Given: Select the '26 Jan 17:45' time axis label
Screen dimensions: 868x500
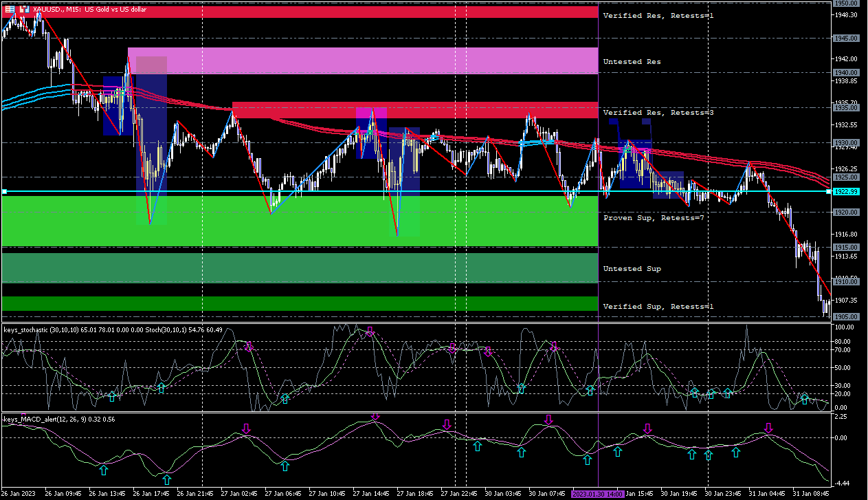Looking at the screenshot, I should 151,494.
